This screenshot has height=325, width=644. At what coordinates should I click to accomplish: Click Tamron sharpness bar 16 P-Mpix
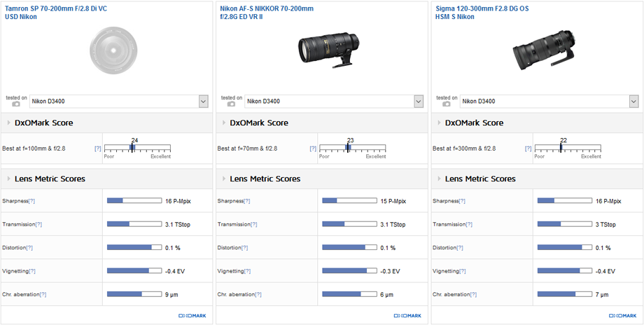134,200
